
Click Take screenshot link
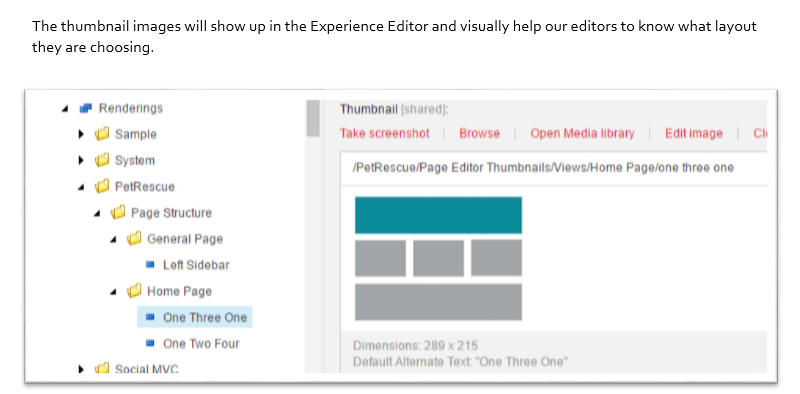pos(385,134)
